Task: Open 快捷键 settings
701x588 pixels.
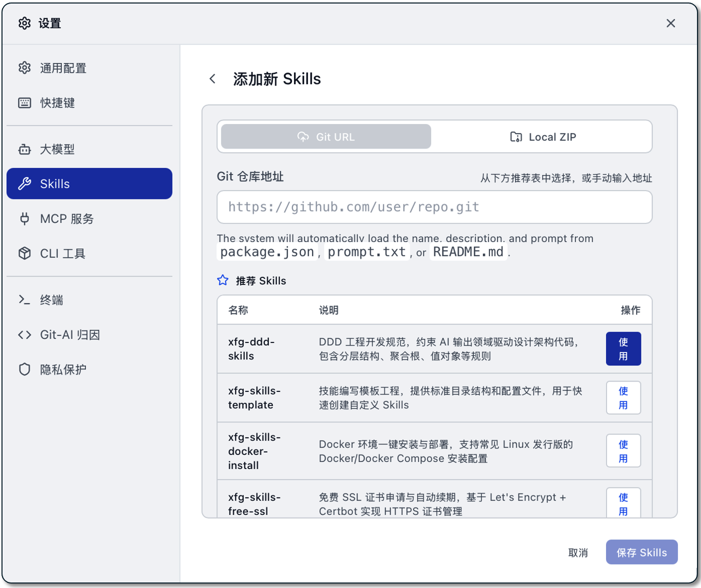Action: pos(89,103)
